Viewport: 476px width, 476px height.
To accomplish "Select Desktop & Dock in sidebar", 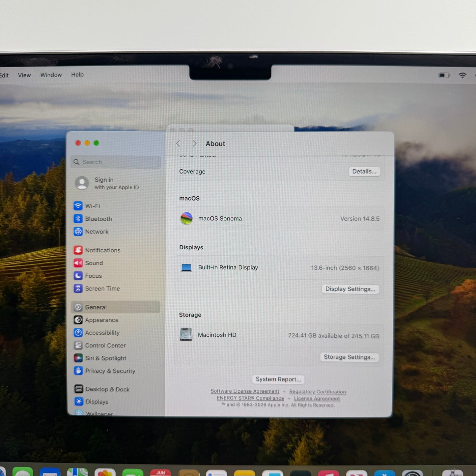I will (x=102, y=389).
